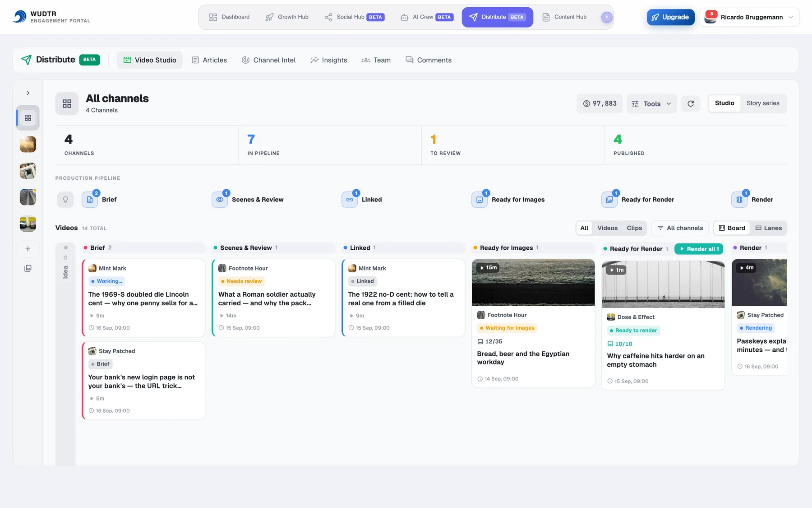Viewport: 812px width, 508px height.
Task: Click the Ready for Images stage icon
Action: click(x=480, y=200)
